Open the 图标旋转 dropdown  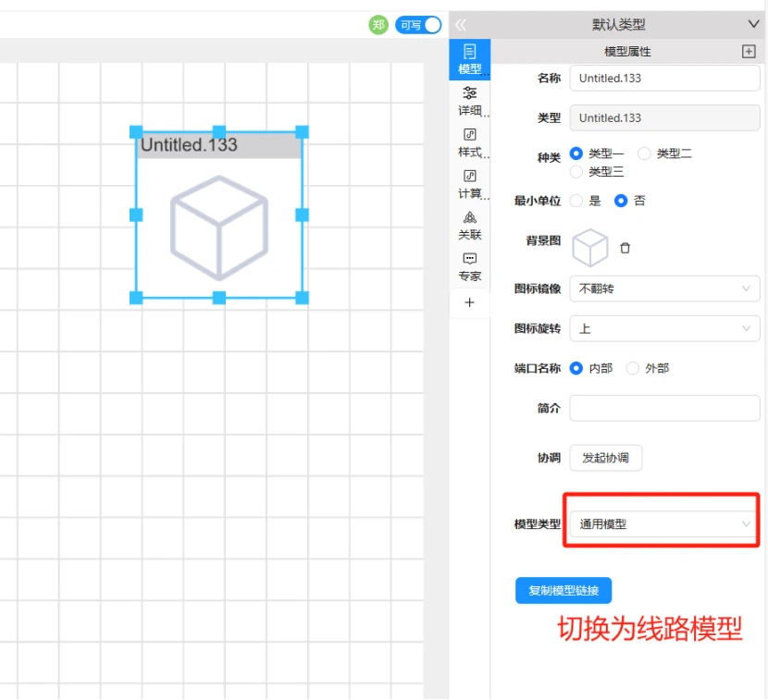click(x=664, y=328)
